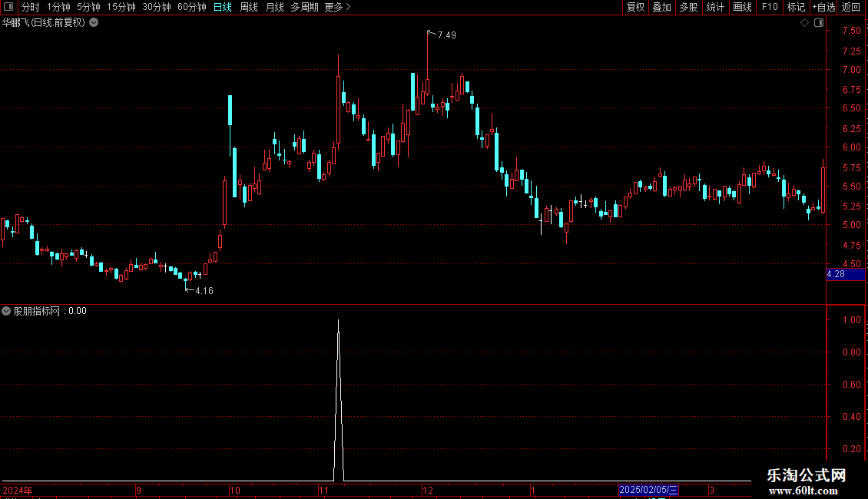Viewport: 868px width, 499px height.
Task: Click the month 12 label on time axis
Action: coord(427,490)
